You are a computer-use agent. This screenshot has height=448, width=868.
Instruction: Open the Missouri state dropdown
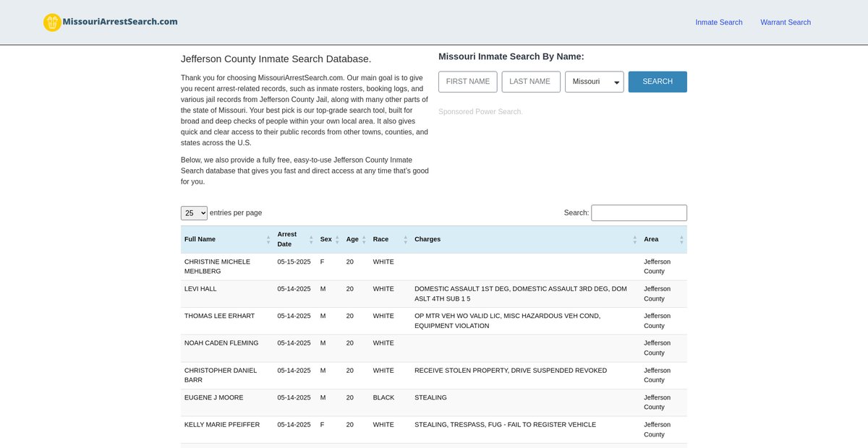[594, 82]
